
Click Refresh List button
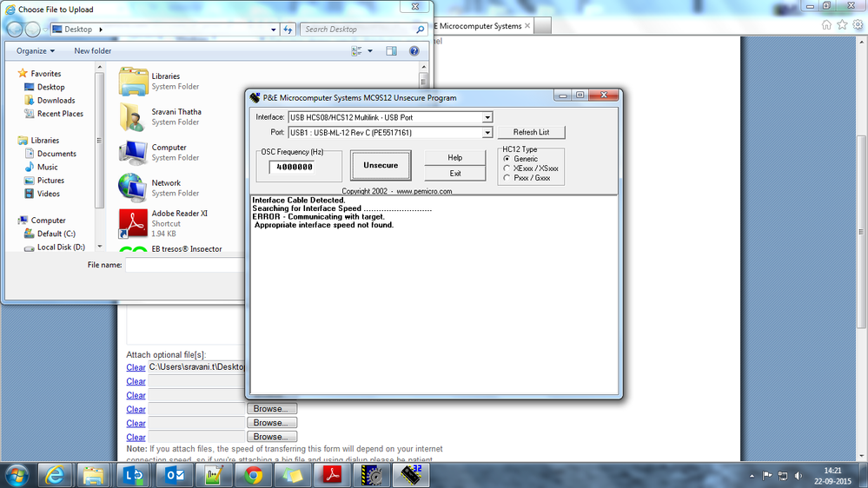point(531,132)
